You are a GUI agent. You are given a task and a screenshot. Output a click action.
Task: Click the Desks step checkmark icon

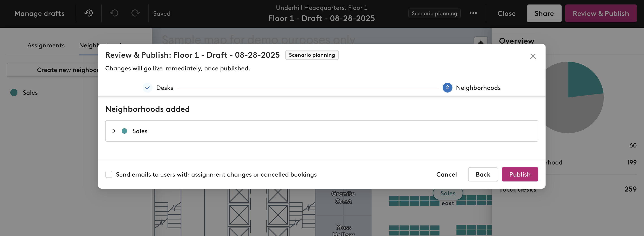[x=147, y=88]
